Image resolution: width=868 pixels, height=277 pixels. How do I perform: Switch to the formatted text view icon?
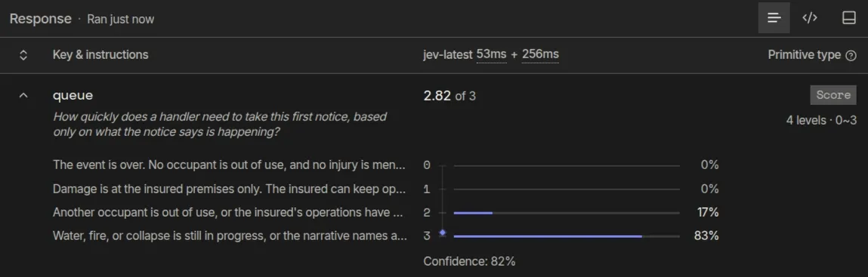click(774, 18)
